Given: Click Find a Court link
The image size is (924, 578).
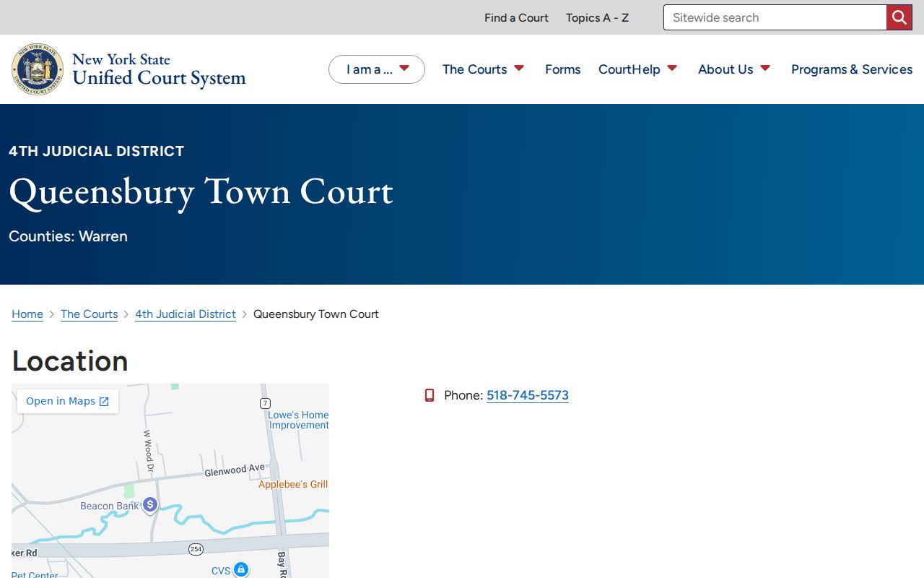Looking at the screenshot, I should [x=516, y=17].
